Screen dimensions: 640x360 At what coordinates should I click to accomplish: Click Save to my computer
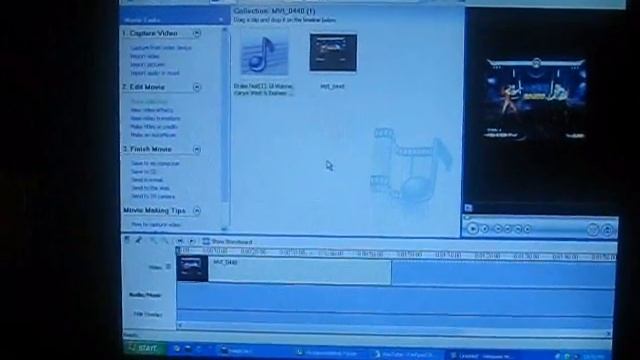155,163
